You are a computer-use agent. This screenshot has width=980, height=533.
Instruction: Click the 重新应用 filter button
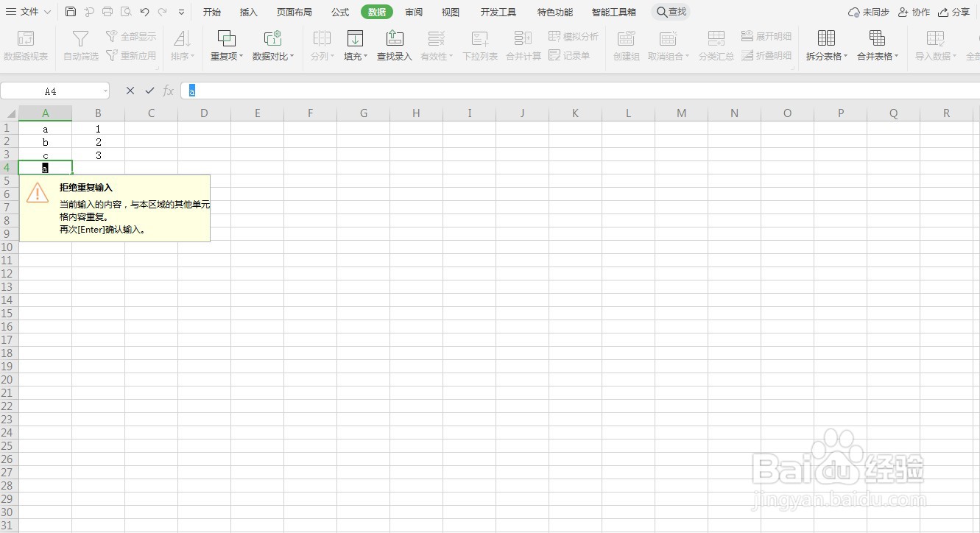tap(131, 55)
